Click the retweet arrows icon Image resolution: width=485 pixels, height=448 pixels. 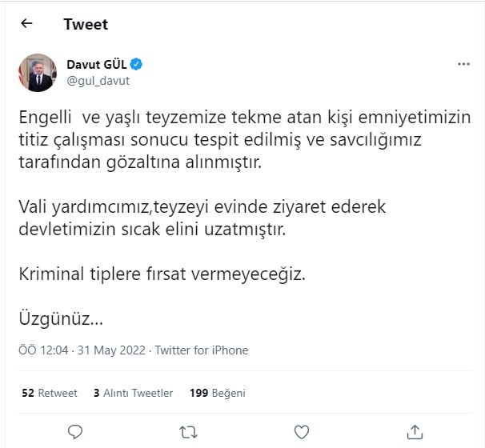pyautogui.click(x=188, y=432)
